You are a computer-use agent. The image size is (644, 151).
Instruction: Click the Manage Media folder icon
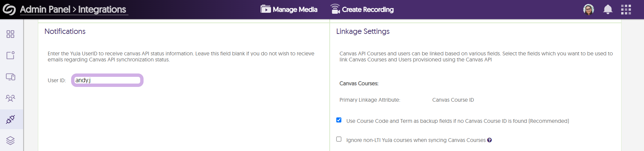[x=266, y=9]
